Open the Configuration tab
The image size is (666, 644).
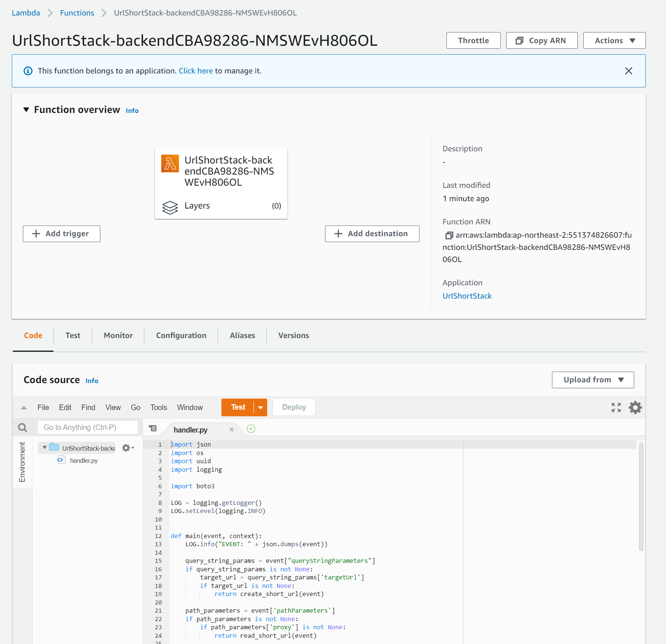click(181, 335)
